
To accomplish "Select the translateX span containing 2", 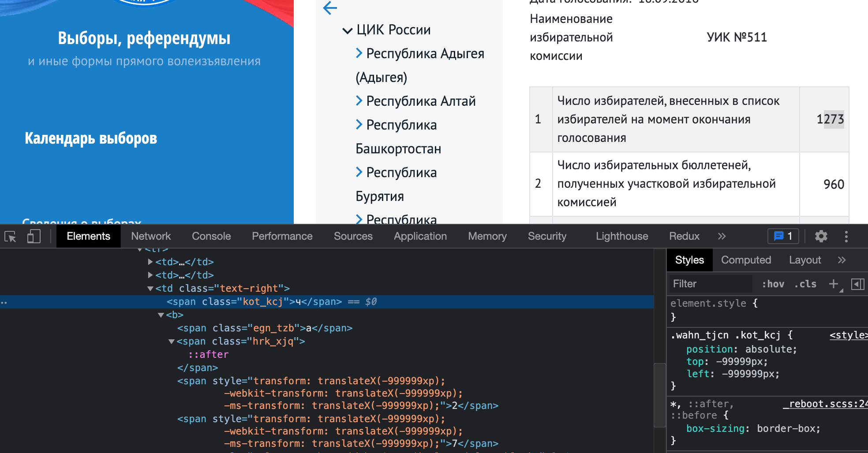I will 338,393.
